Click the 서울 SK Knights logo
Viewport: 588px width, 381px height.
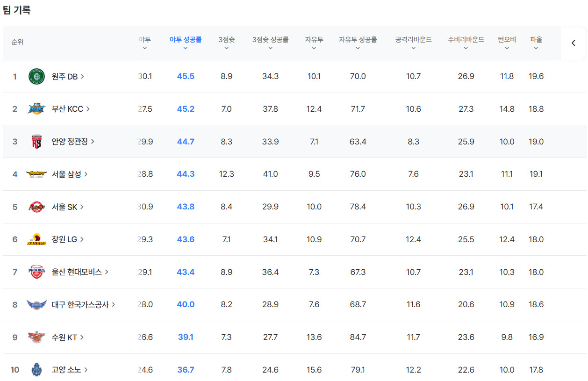[x=36, y=207]
